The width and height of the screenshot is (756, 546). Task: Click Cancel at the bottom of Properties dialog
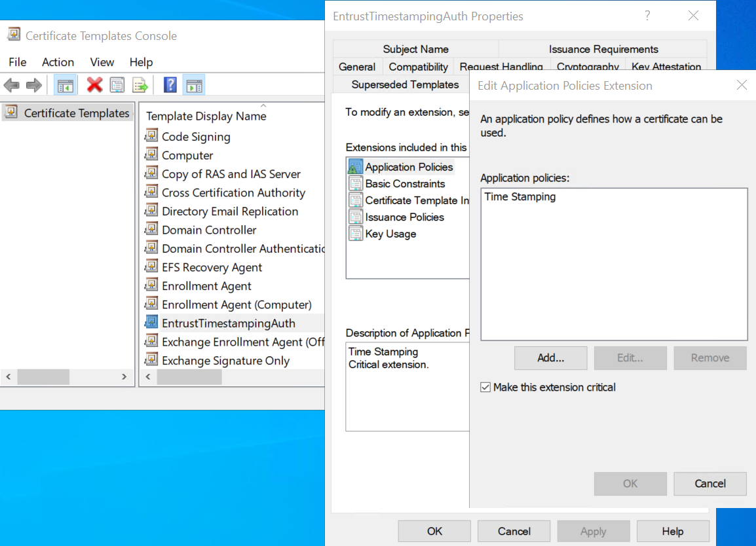point(514,532)
